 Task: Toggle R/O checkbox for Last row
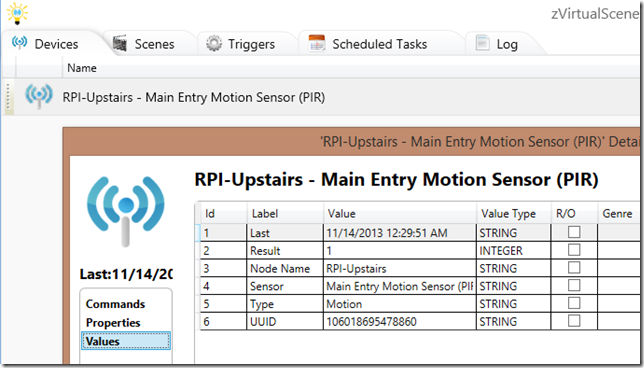click(574, 232)
